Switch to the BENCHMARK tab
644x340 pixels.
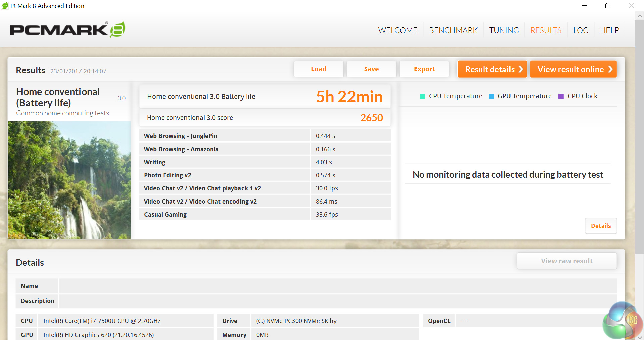pyautogui.click(x=453, y=30)
